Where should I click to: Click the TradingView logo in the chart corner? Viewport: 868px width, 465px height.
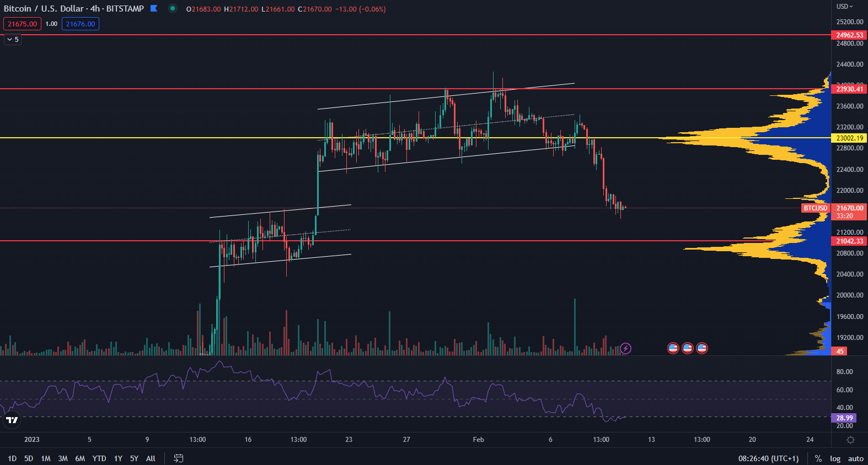pos(12,420)
